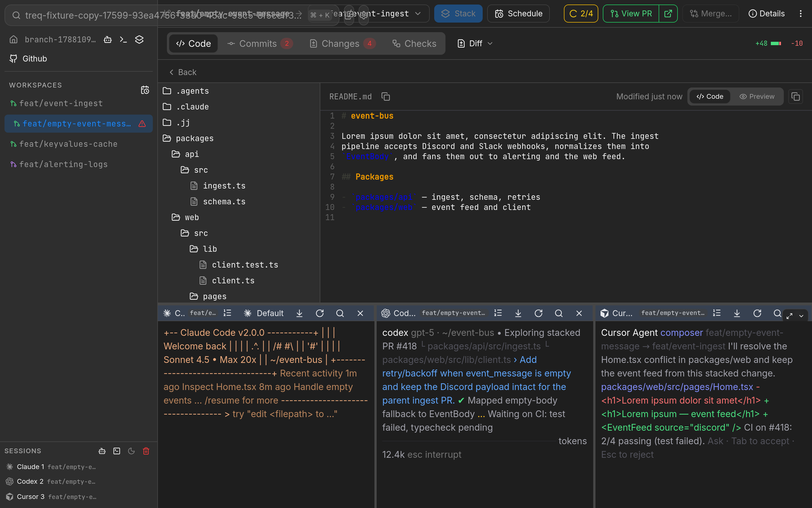
Task: Click new agent session robot icon in Sessions
Action: click(x=102, y=451)
